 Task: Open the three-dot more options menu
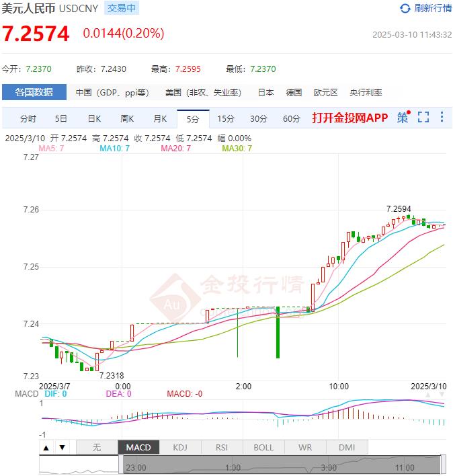[442, 118]
